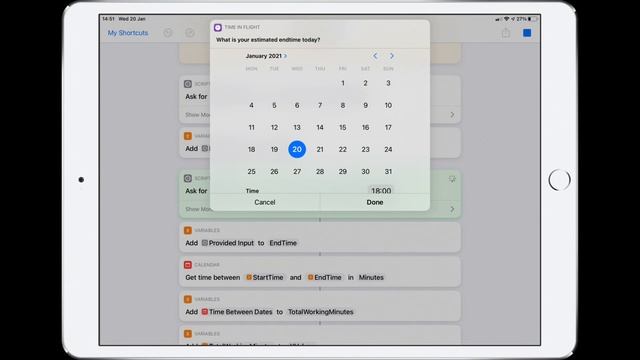Viewport: 640px width, 360px height.
Task: Pick January 2 in the calendar
Action: [365, 83]
